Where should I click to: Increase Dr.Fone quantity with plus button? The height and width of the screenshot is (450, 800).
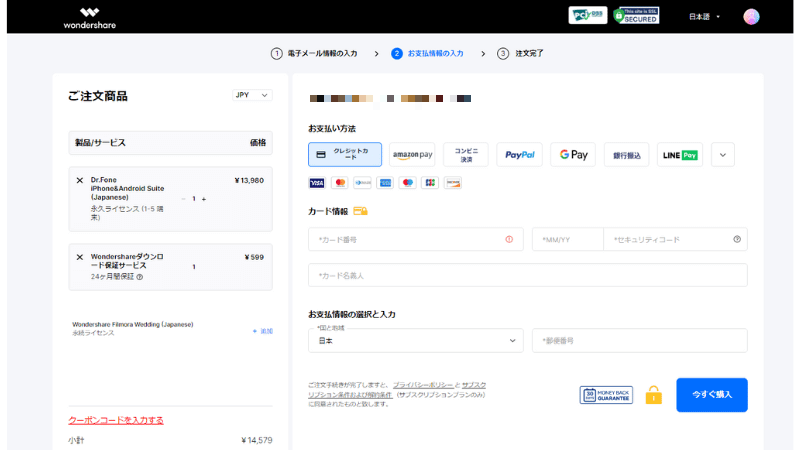tap(204, 199)
